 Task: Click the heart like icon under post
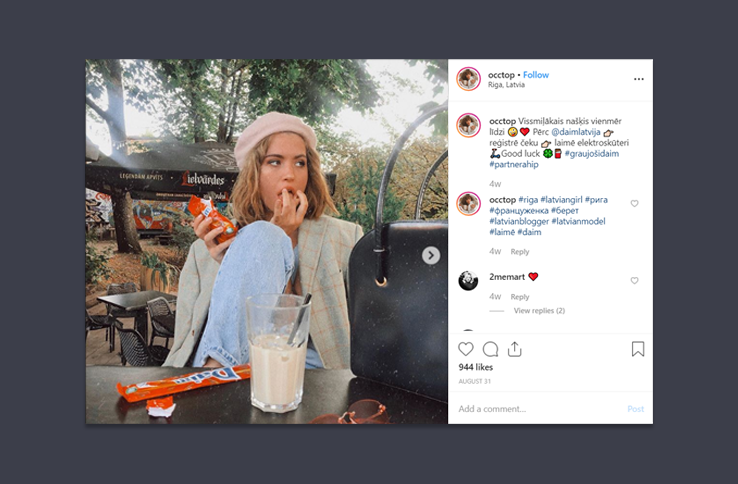466,349
